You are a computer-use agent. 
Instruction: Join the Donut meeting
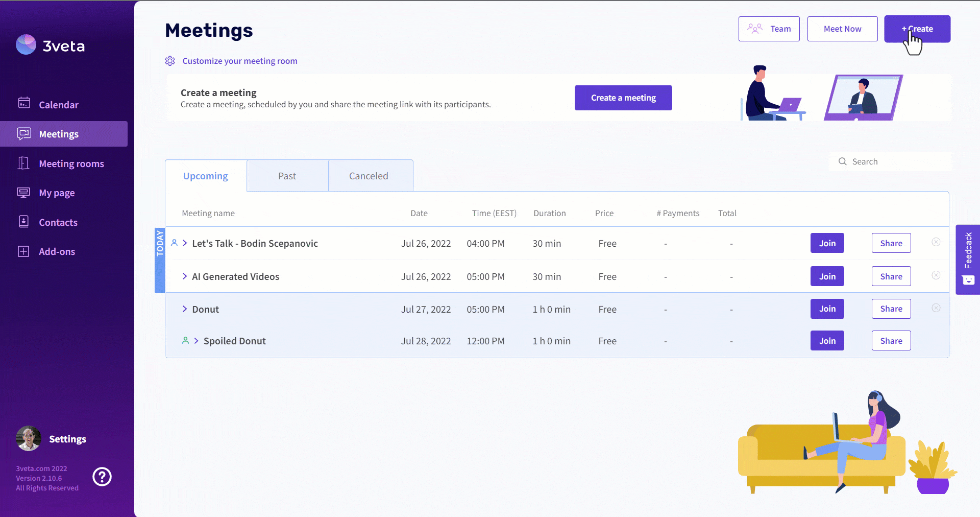[x=827, y=309]
